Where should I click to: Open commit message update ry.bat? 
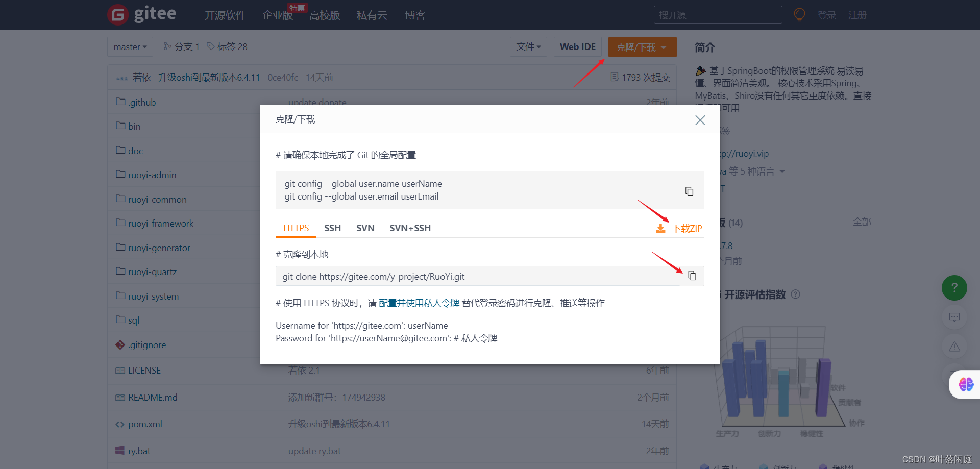(x=314, y=451)
